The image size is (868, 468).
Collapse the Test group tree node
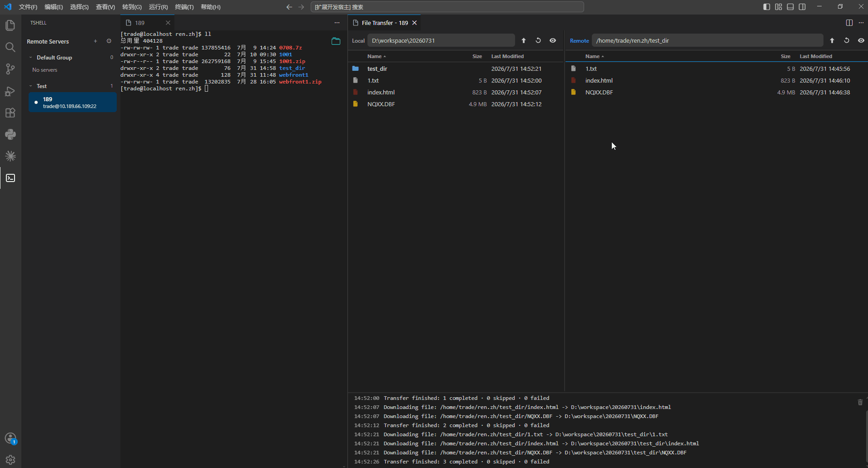[x=31, y=86]
